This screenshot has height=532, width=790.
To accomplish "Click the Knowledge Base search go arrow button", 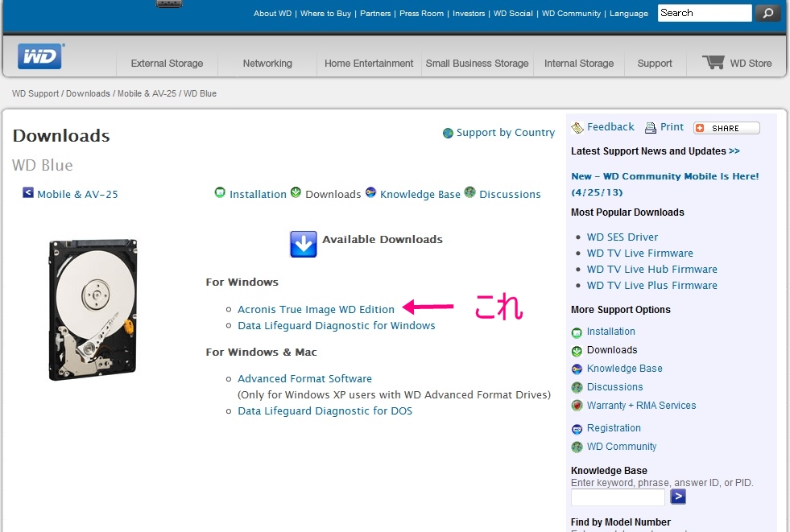I will 678,497.
